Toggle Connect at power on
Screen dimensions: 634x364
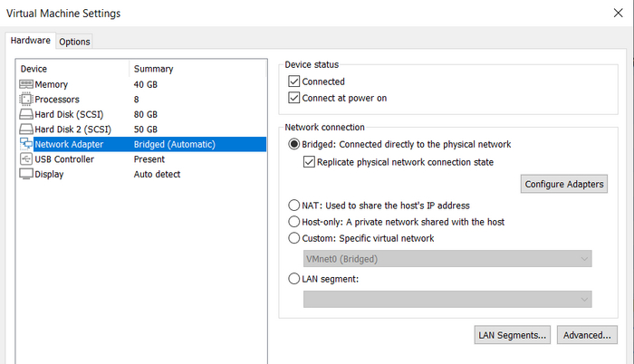(x=293, y=98)
